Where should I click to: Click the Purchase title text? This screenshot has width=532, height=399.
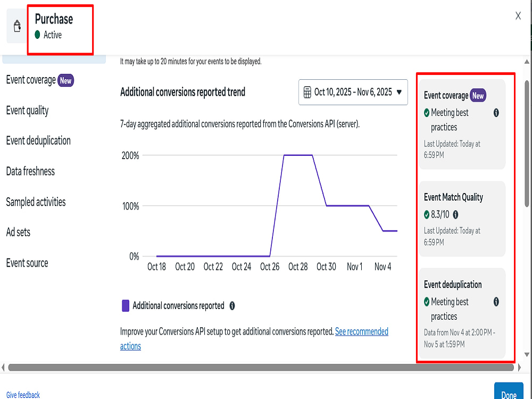[x=54, y=19]
